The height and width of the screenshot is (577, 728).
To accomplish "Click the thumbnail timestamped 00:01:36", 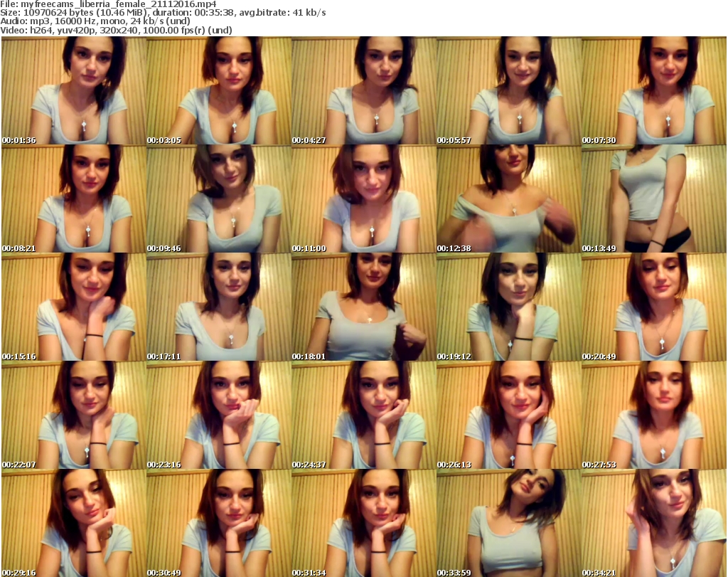I will pyautogui.click(x=74, y=90).
